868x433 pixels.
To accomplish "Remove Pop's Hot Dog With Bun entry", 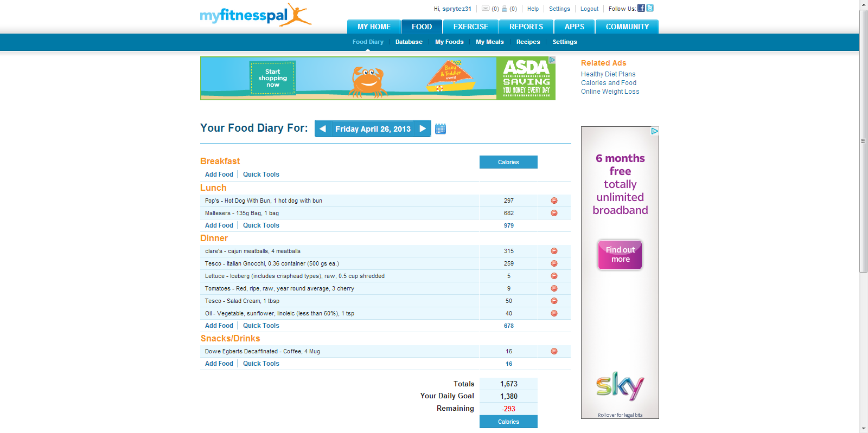I will point(554,201).
